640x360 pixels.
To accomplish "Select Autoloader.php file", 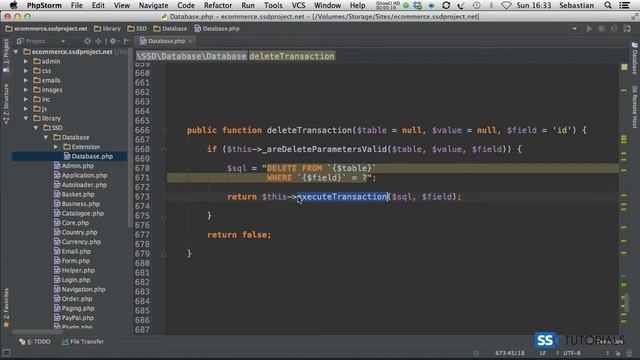I will (80, 185).
